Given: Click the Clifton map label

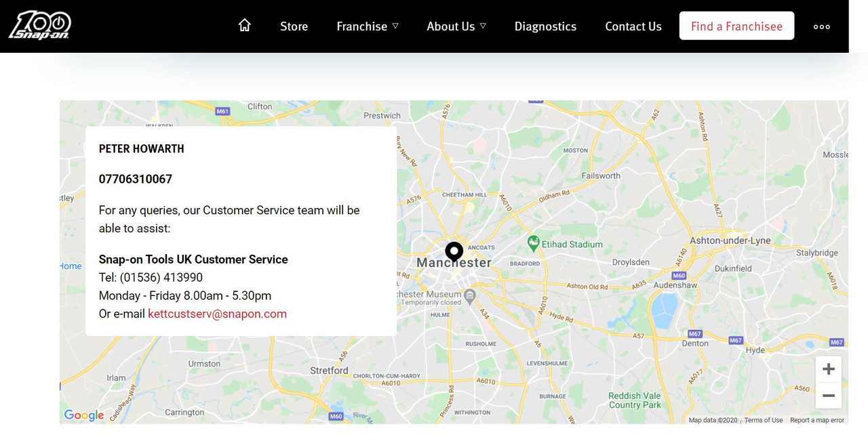Looking at the screenshot, I should (x=260, y=106).
